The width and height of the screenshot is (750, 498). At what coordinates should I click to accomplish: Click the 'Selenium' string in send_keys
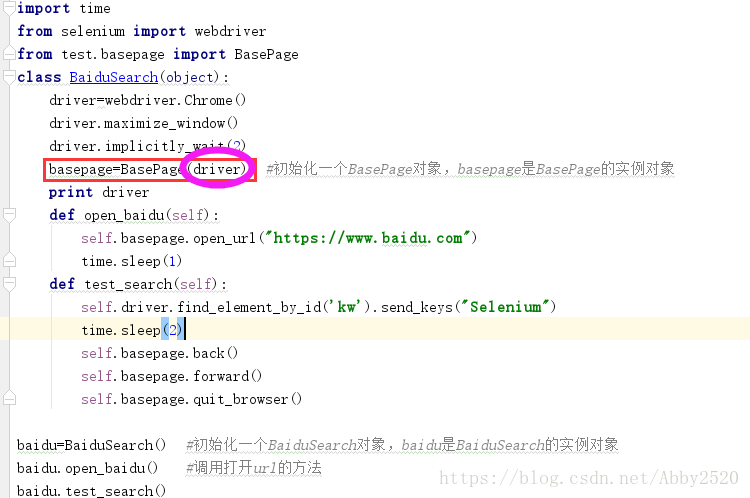pyautogui.click(x=505, y=307)
